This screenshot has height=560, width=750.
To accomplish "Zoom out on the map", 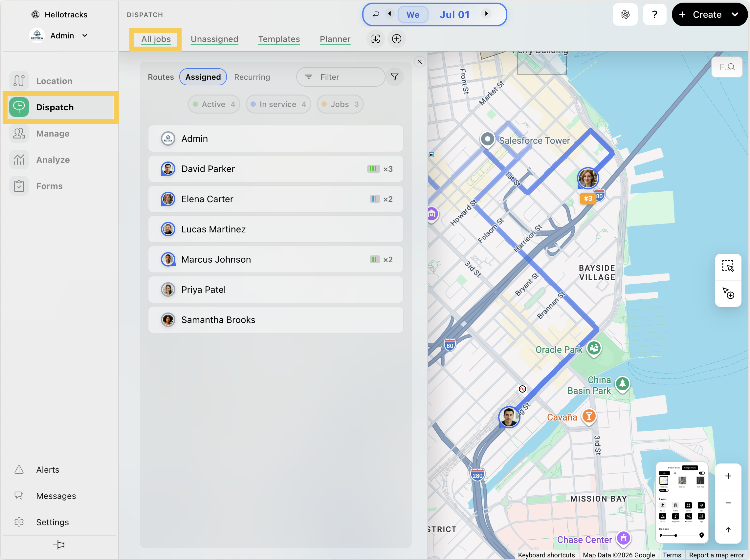I will (728, 503).
